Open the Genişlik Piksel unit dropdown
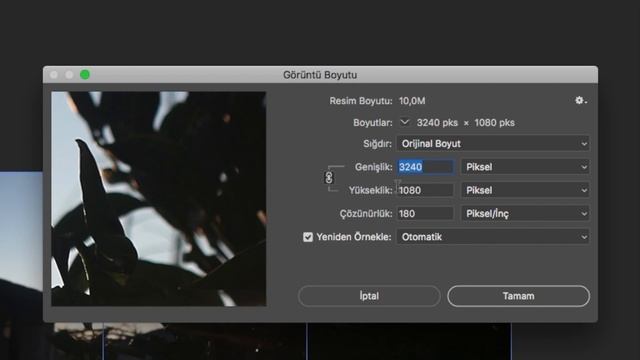Image resolution: width=640 pixels, height=360 pixels. [525, 167]
